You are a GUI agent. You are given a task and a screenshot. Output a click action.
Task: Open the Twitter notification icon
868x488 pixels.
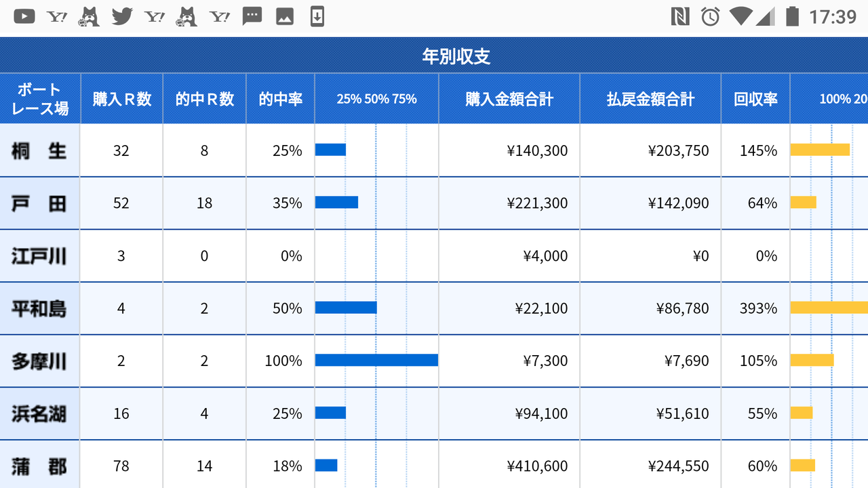pos(122,16)
